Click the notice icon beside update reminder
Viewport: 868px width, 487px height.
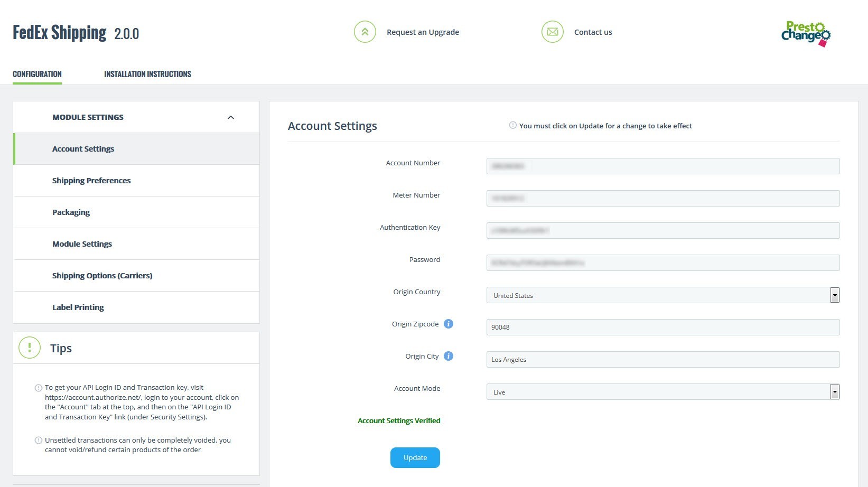pos(512,125)
